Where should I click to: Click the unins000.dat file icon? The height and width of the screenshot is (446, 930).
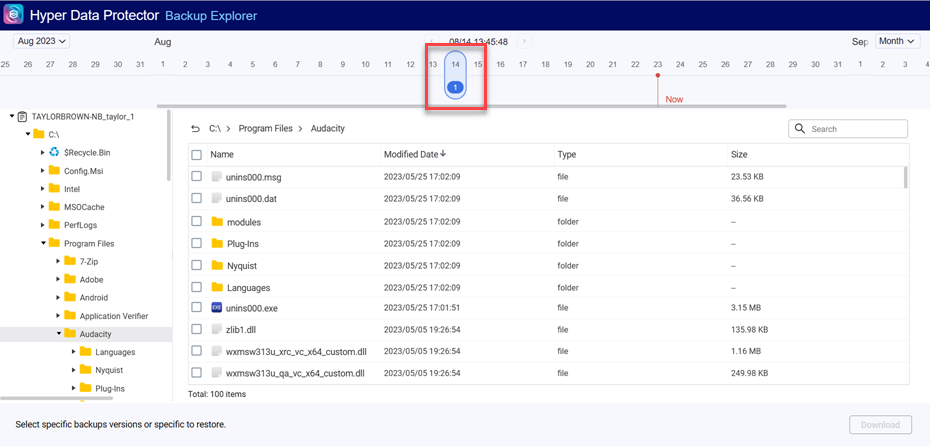pos(216,199)
